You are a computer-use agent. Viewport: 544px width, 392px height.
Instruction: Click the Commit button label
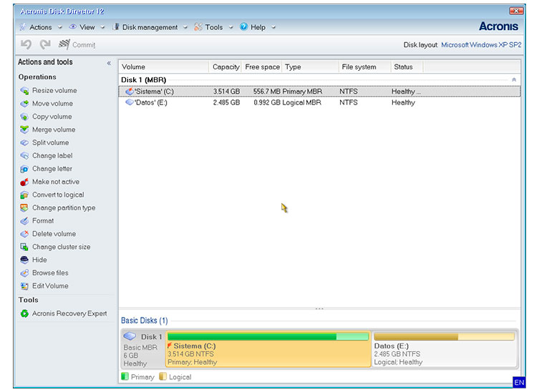point(84,45)
